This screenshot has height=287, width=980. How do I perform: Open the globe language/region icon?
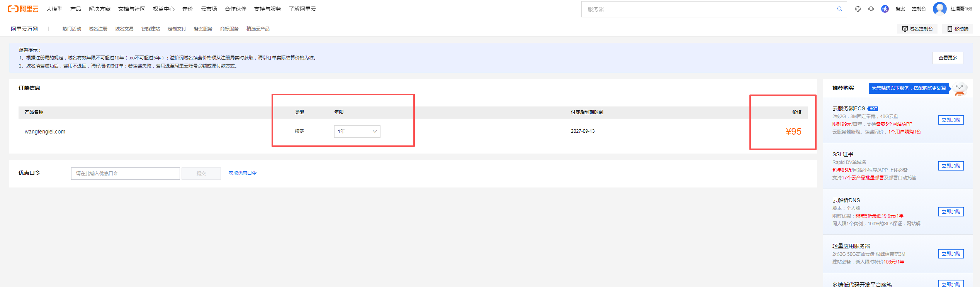[x=858, y=9]
